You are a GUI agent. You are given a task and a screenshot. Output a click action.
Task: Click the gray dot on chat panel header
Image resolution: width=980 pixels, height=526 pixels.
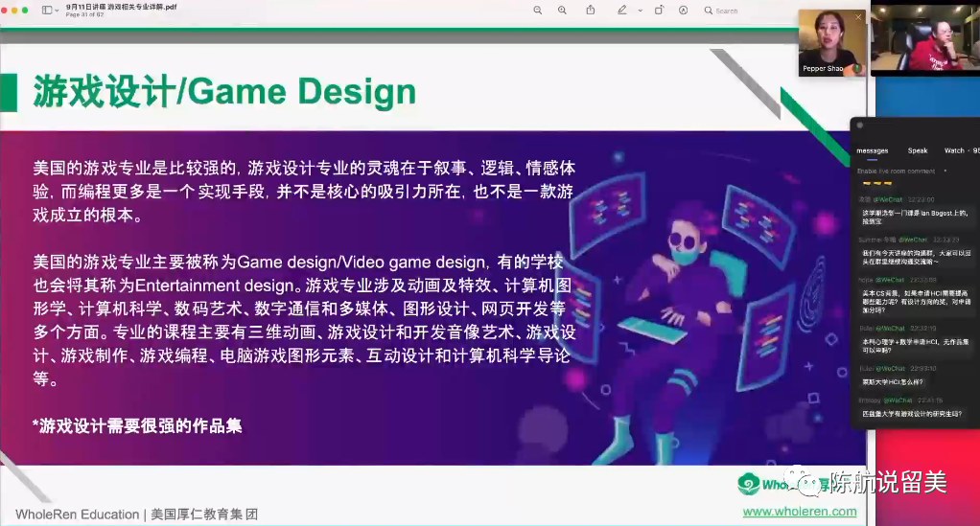click(x=860, y=126)
